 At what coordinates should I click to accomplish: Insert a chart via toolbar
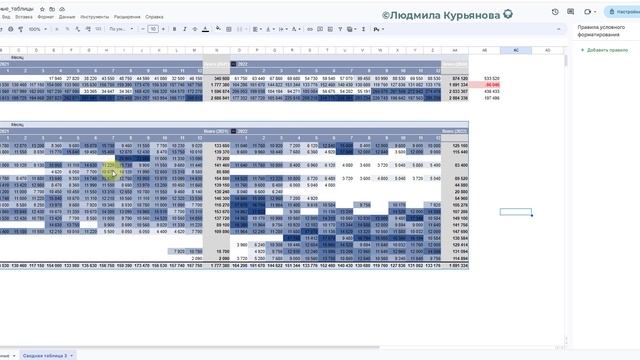330,29
